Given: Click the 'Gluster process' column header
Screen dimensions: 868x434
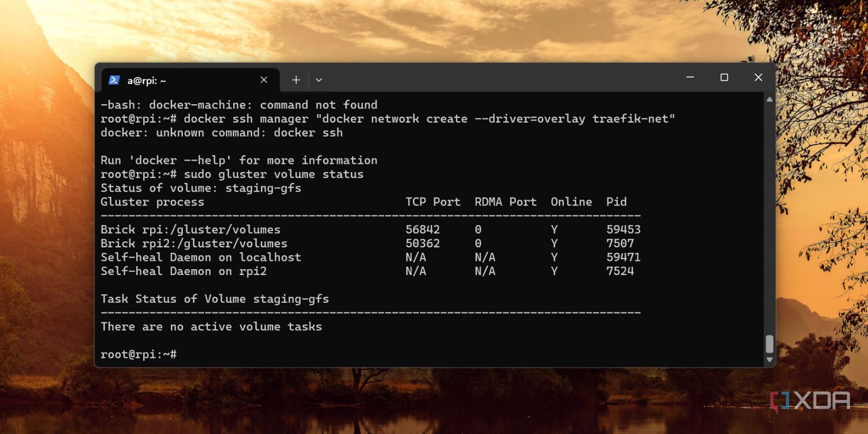Looking at the screenshot, I should (152, 202).
